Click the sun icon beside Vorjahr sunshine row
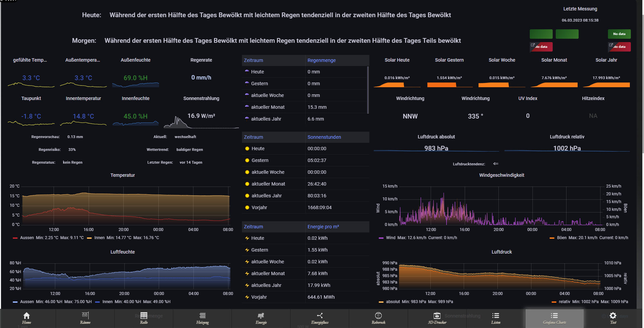The image size is (644, 328). point(247,207)
